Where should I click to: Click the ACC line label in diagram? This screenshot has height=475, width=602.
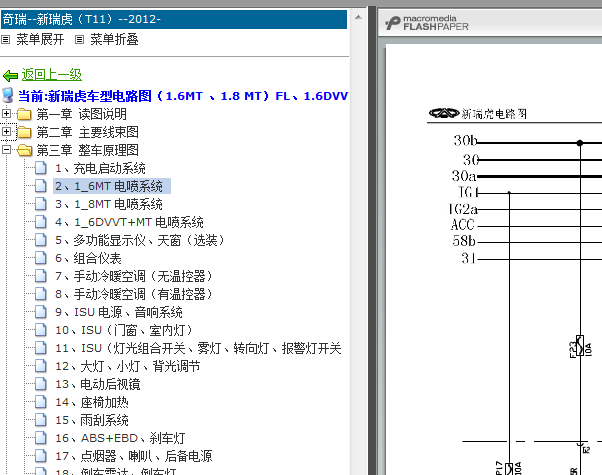pos(463,225)
